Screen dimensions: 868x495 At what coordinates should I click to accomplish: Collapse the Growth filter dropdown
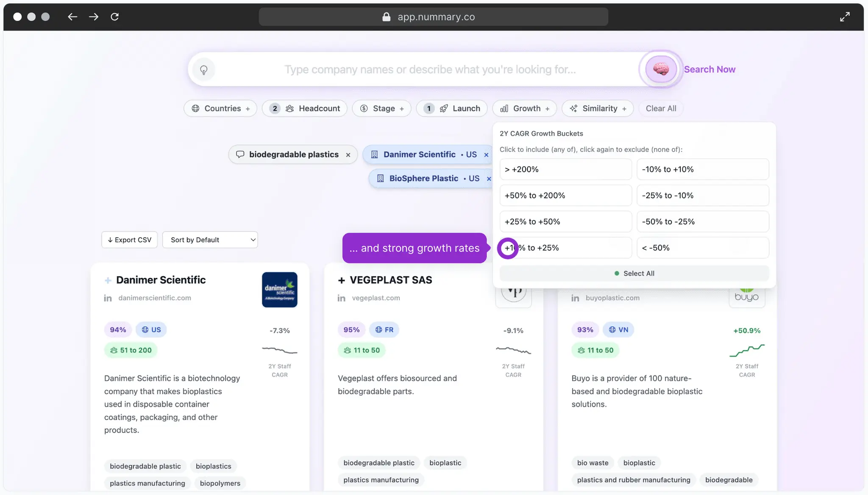point(524,108)
